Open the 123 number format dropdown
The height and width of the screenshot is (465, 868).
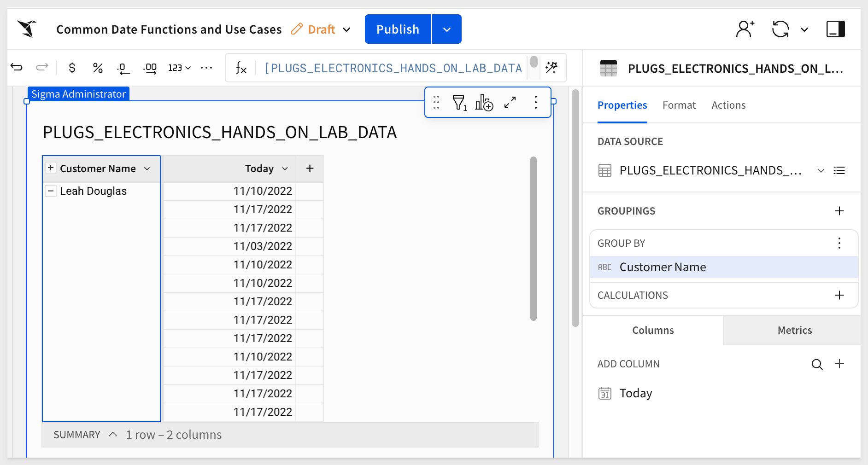179,68
